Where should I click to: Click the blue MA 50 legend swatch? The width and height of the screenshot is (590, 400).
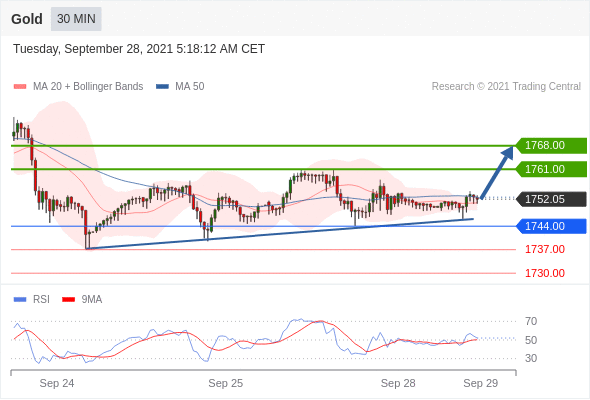(x=162, y=87)
